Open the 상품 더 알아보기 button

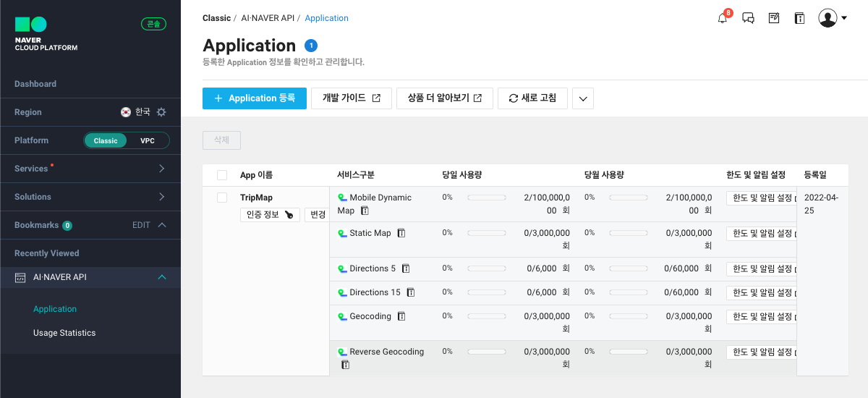pos(445,98)
